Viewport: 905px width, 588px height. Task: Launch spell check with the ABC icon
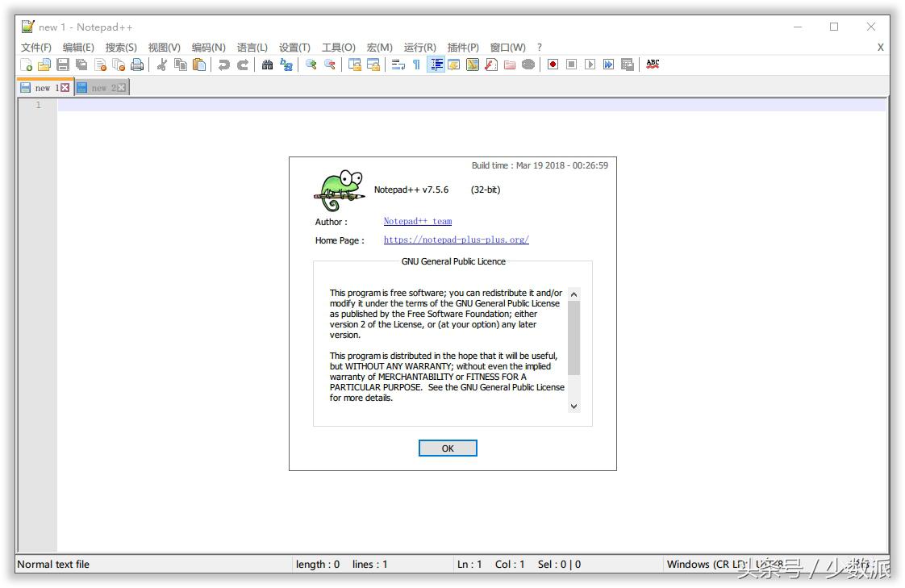coord(652,64)
